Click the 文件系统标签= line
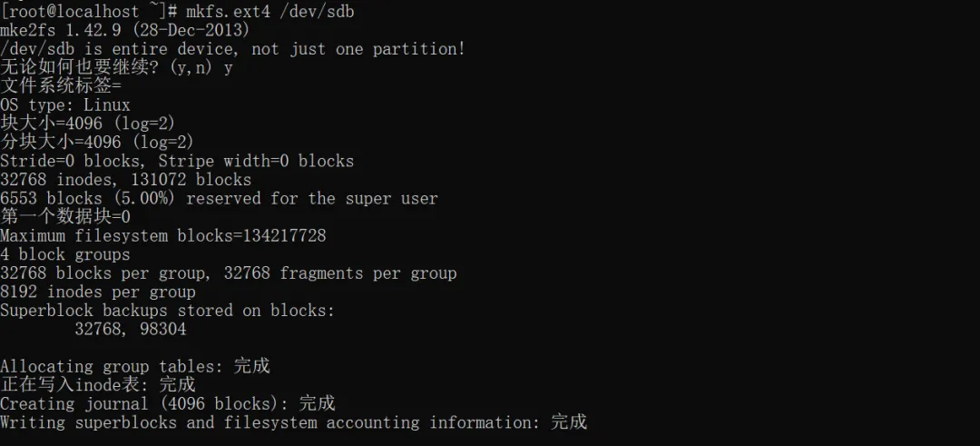This screenshot has width=980, height=446. (x=60, y=86)
